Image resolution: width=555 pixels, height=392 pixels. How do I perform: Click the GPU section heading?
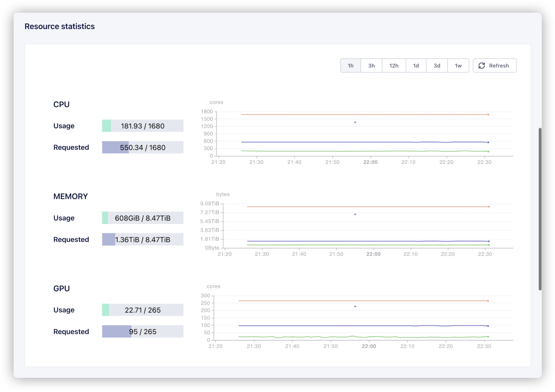(62, 288)
